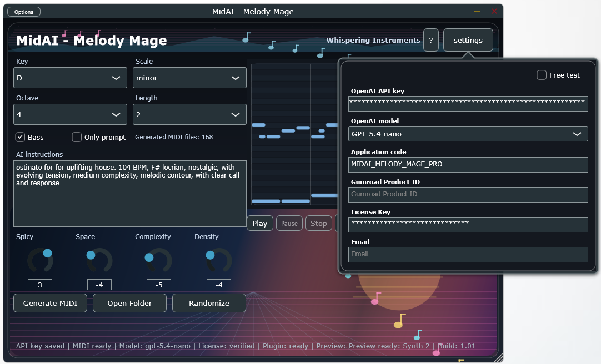The width and height of the screenshot is (601, 364).
Task: Open help with the question mark button
Action: point(431,40)
